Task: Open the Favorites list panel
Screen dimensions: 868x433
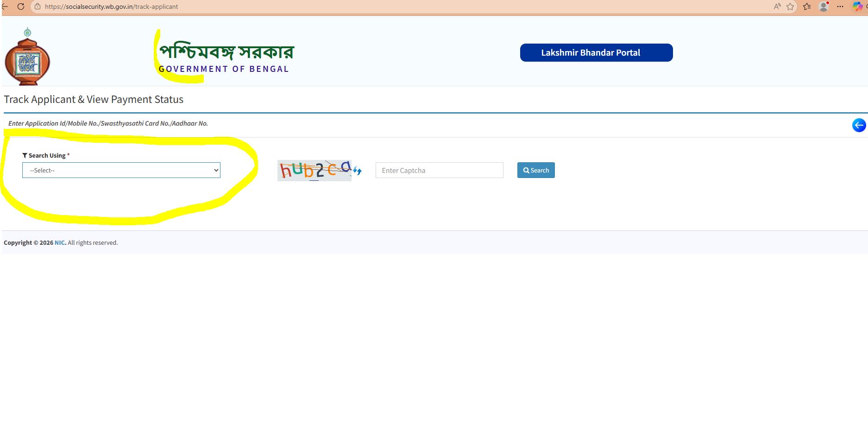Action: click(x=807, y=6)
